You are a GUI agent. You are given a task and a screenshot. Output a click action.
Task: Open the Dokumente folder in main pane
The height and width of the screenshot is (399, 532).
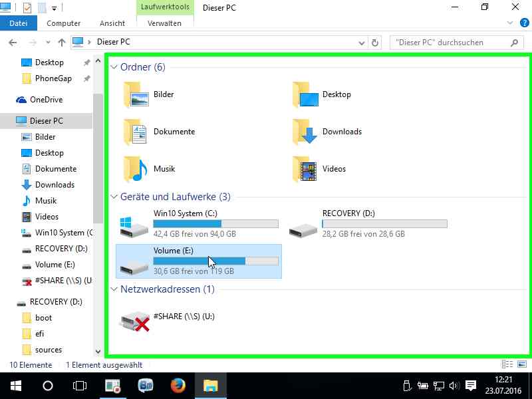point(160,132)
